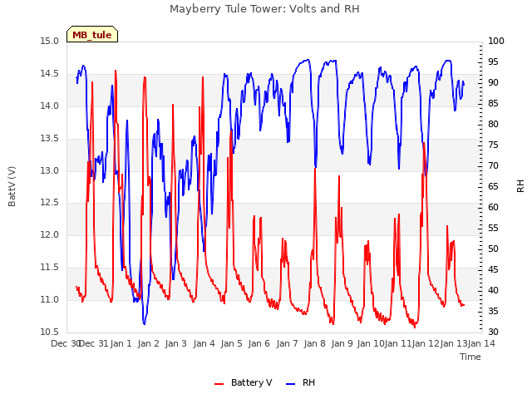Click the MB_tule label box
532x399 pixels.
point(92,34)
